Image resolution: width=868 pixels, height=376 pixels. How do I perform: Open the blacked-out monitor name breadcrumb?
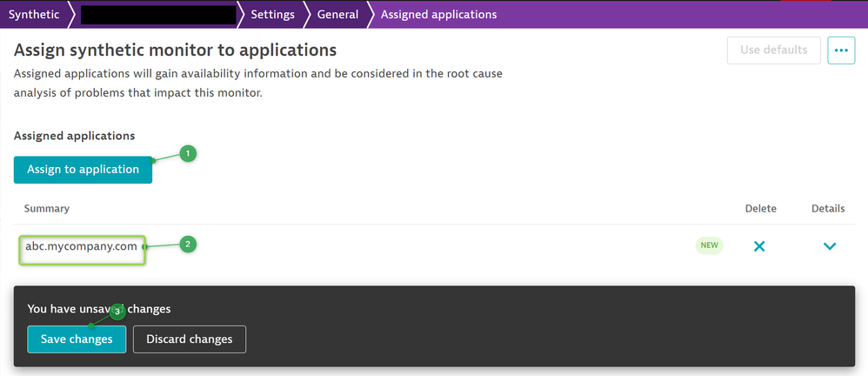pyautogui.click(x=157, y=14)
